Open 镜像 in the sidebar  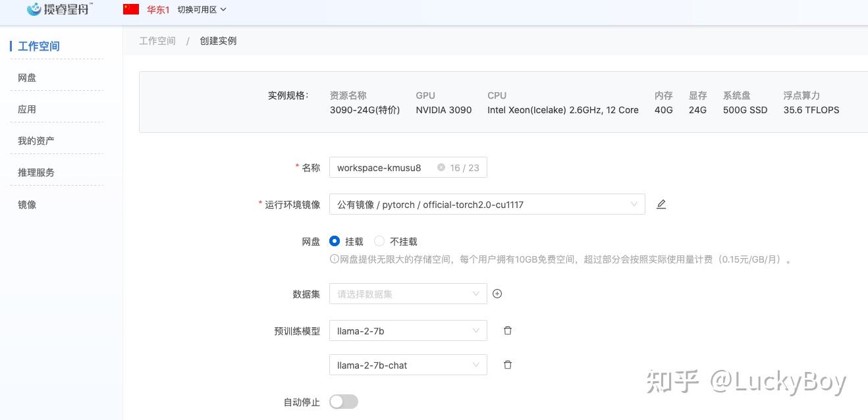pyautogui.click(x=27, y=205)
